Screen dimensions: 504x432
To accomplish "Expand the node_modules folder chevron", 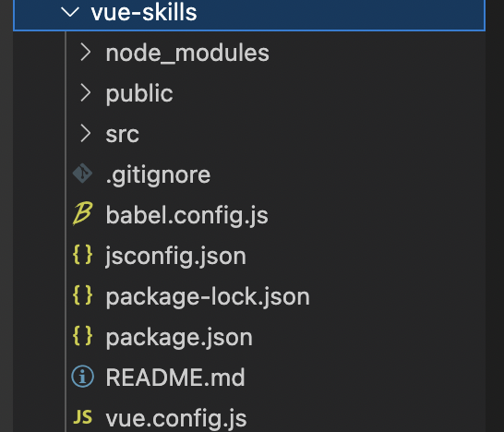I will (86, 52).
